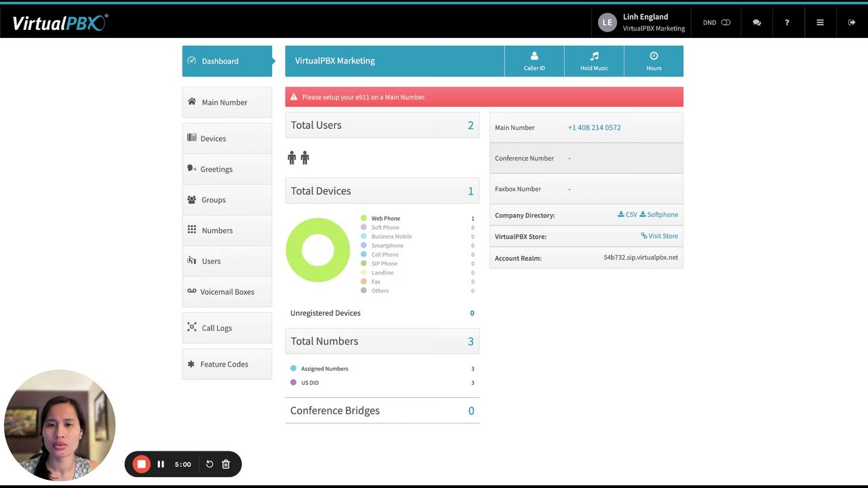Pause the screen recording
The height and width of the screenshot is (488, 868).
[x=161, y=464]
